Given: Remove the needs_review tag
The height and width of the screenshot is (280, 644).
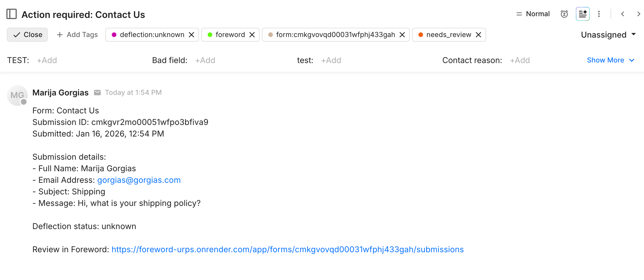Looking at the screenshot, I should pyautogui.click(x=479, y=35).
